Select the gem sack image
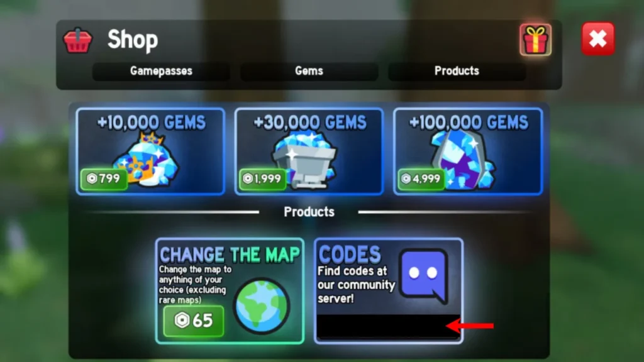Viewport: 644px width, 362px height. [463, 160]
